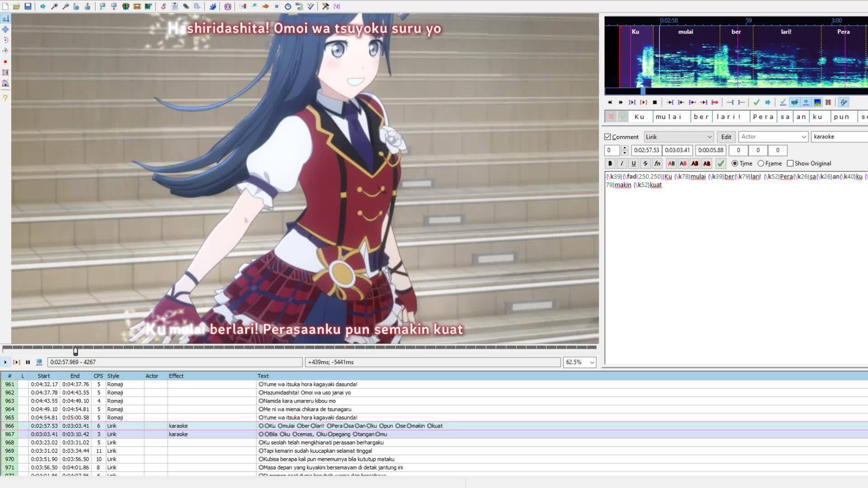Viewport: 868px width, 488px height.
Task: Toggle karaoke mode in the audio toolbar
Action: [x=844, y=103]
